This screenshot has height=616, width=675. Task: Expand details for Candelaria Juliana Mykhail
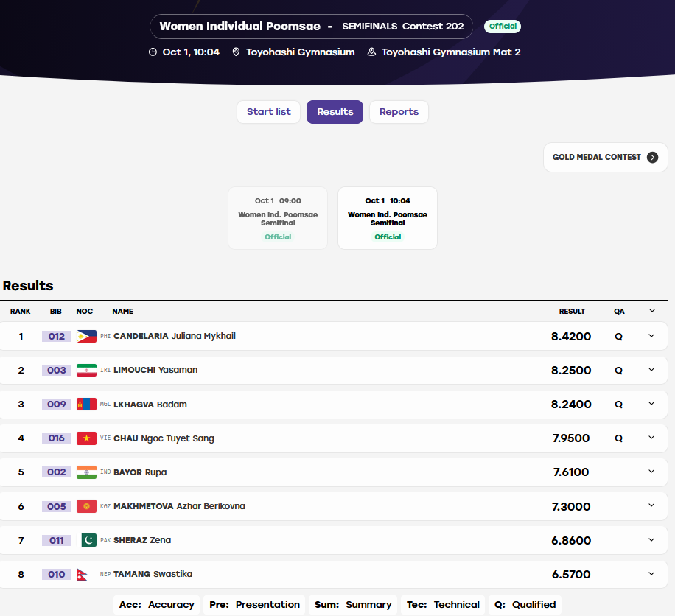pos(651,336)
